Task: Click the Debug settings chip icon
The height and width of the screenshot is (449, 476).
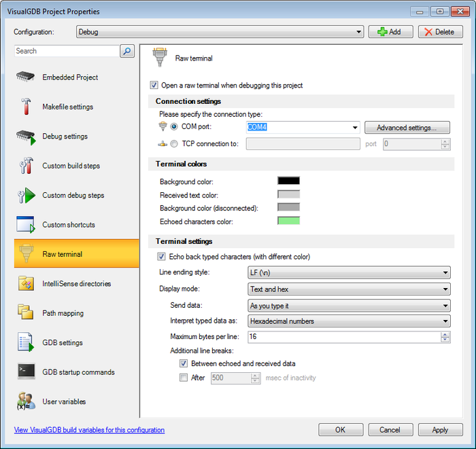Action: (26, 137)
